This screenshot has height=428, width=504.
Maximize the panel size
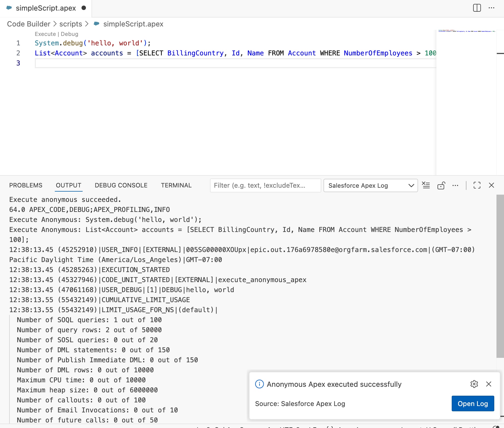click(x=477, y=185)
